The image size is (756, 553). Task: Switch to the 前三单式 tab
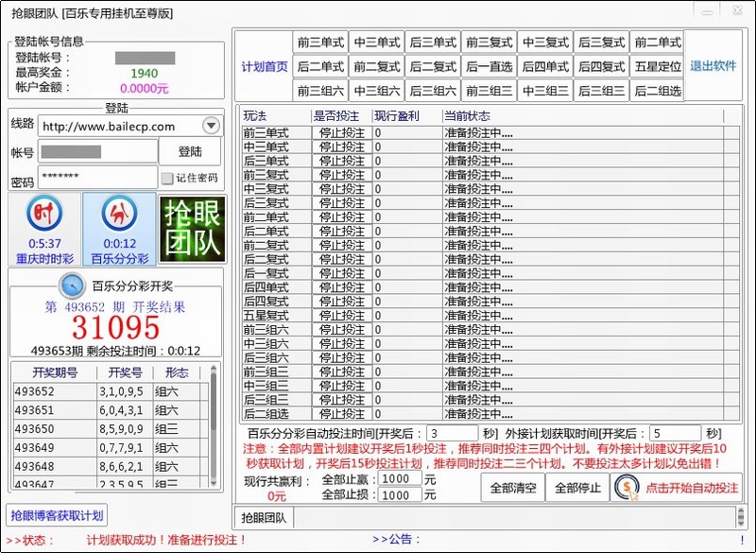320,43
